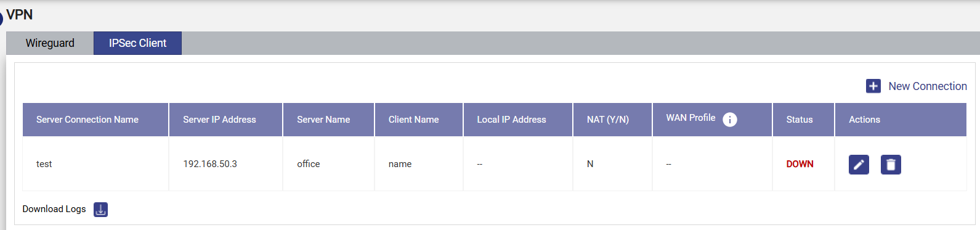Screen dimensions: 980x230
Task: Click the Download Logs download icon
Action: [x=100, y=210]
